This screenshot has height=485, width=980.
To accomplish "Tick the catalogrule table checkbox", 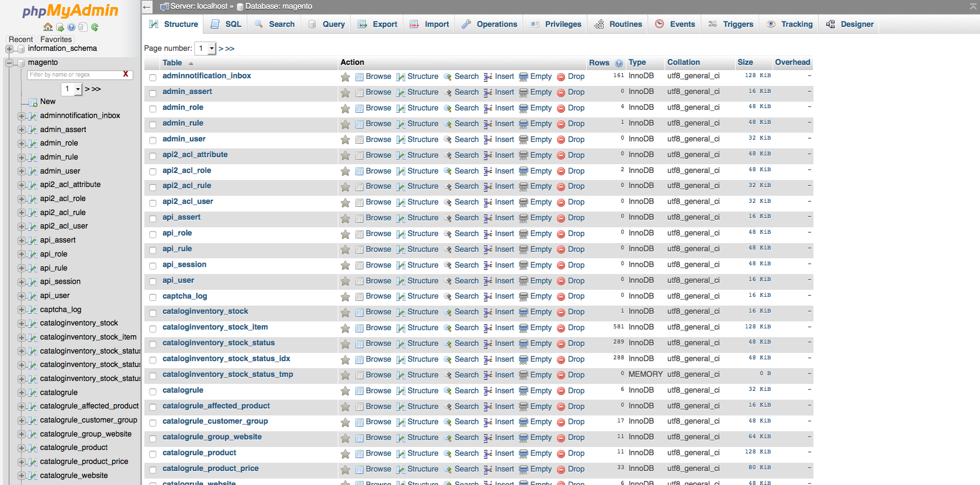I will 153,392.
